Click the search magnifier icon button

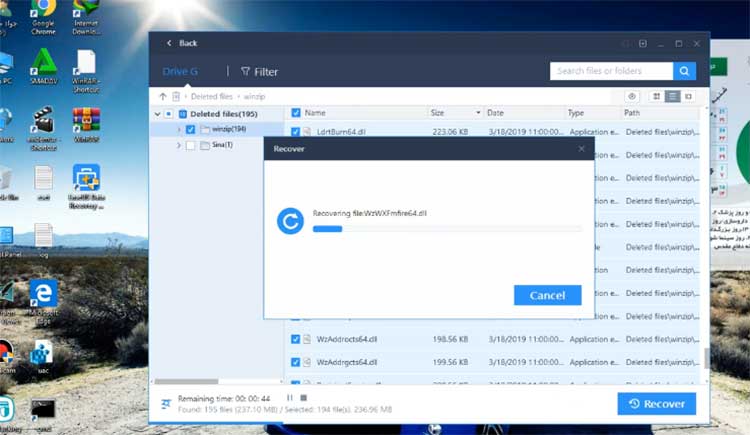click(684, 71)
